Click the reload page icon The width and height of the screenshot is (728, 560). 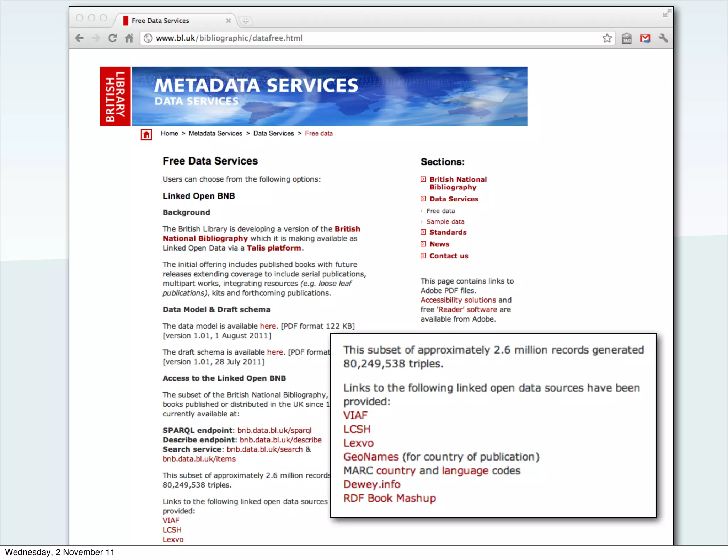[x=112, y=38]
